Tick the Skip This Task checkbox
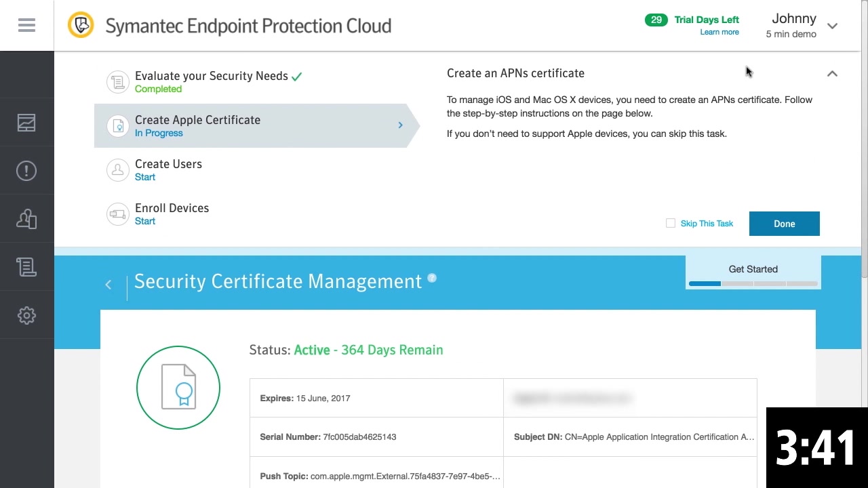 [x=671, y=223]
